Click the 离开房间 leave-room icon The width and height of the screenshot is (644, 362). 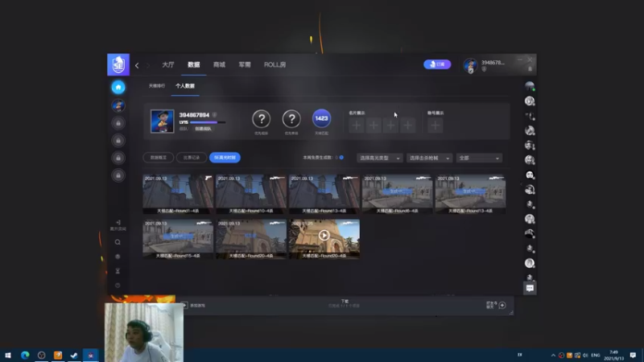tap(118, 225)
